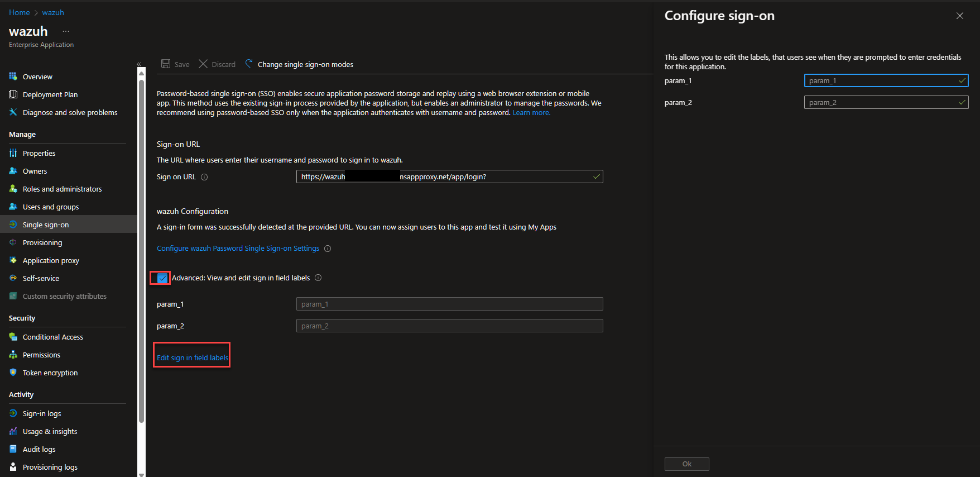Click the Provisioning icon in sidebar
Image resolution: width=980 pixels, height=477 pixels.
tap(13, 242)
